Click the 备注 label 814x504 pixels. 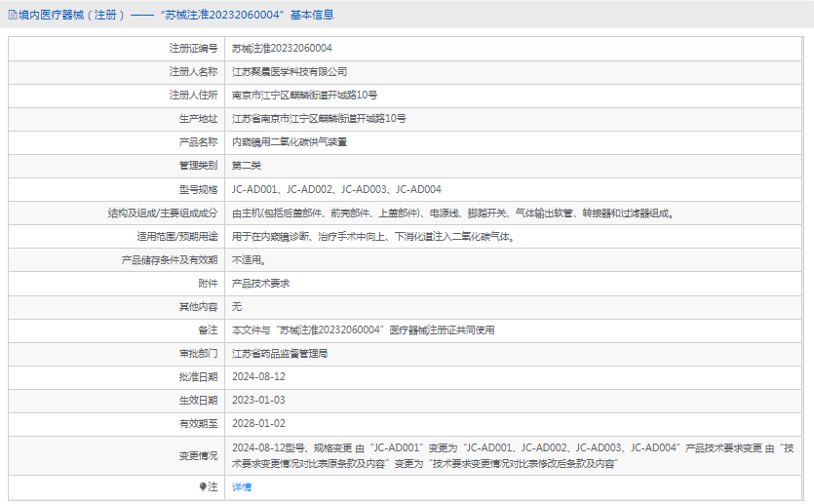209,330
